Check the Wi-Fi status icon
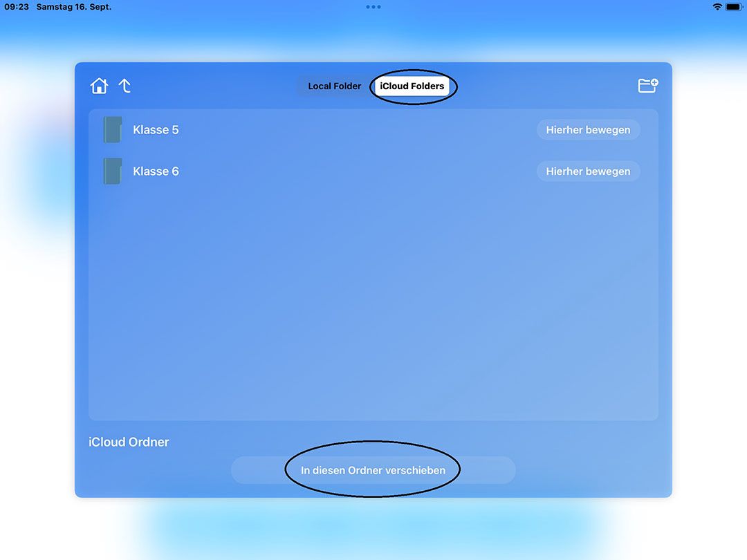747x560 pixels. coord(717,7)
